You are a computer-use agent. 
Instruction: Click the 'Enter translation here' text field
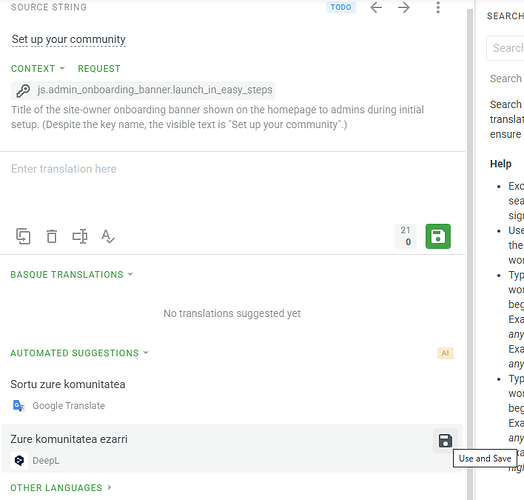pos(231,187)
